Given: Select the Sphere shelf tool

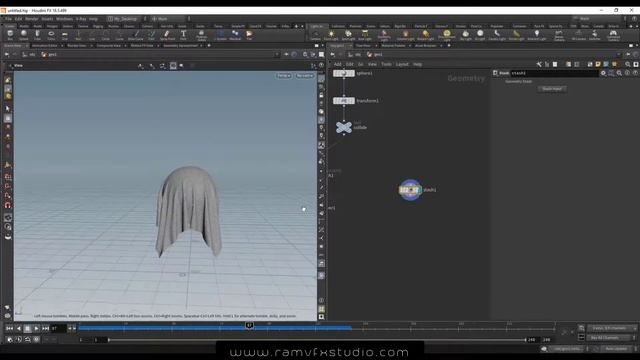Looking at the screenshot, I should tap(24, 35).
